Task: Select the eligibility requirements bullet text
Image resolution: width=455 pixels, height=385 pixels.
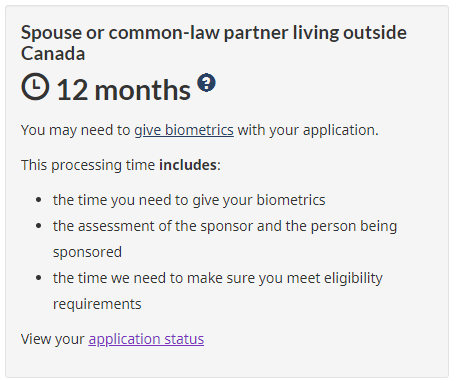Action: [218, 291]
